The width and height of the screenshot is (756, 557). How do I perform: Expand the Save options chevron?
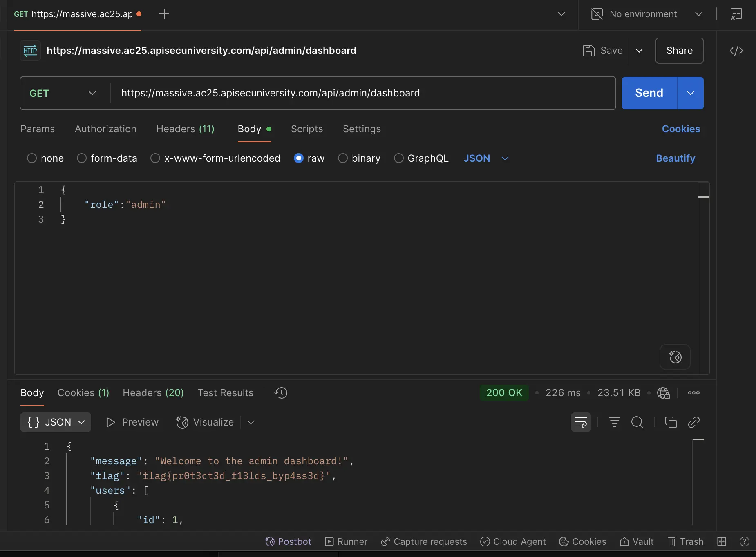click(x=639, y=51)
